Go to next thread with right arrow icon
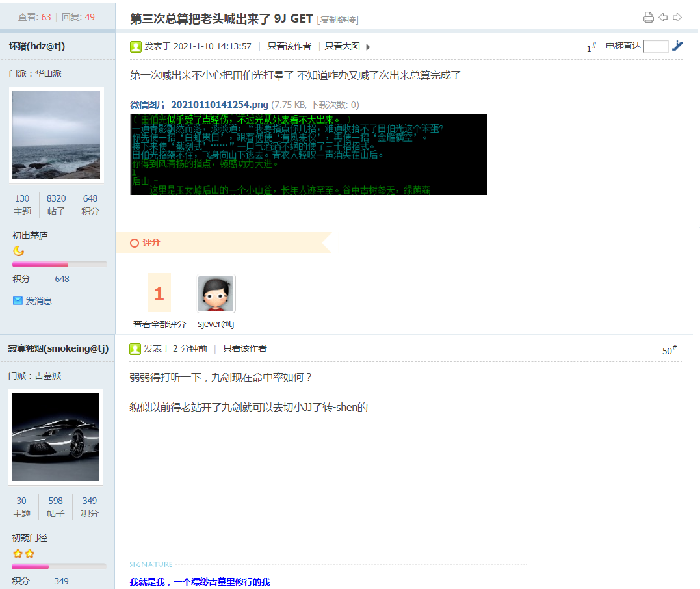The height and width of the screenshot is (589, 700). tap(677, 18)
